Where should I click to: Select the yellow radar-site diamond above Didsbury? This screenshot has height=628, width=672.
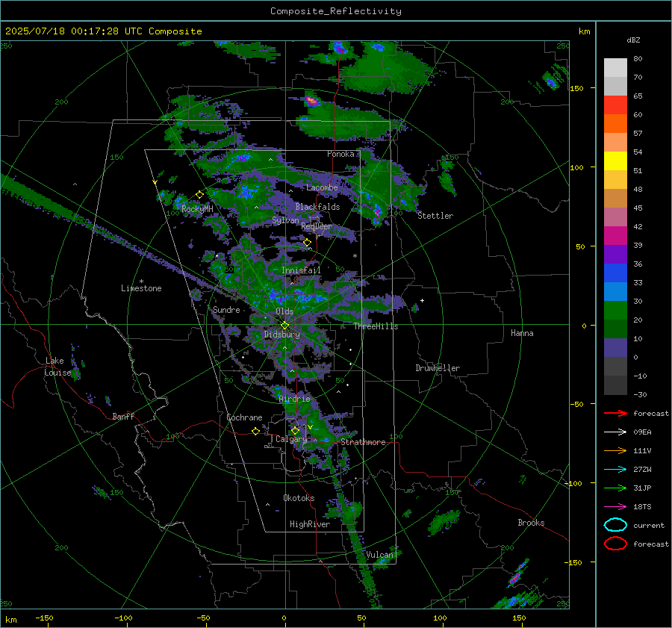(284, 326)
